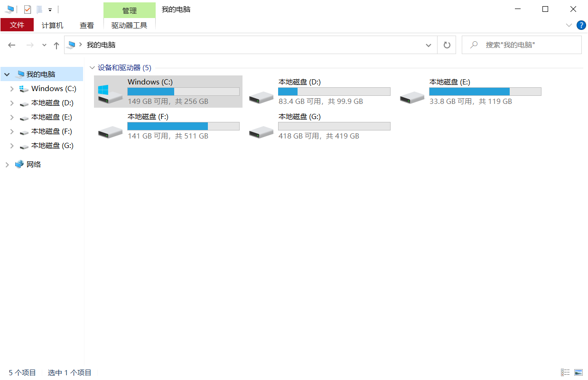The height and width of the screenshot is (380, 588).
Task: Click the text 418 GB 可用，共 419 GB
Action: point(319,136)
